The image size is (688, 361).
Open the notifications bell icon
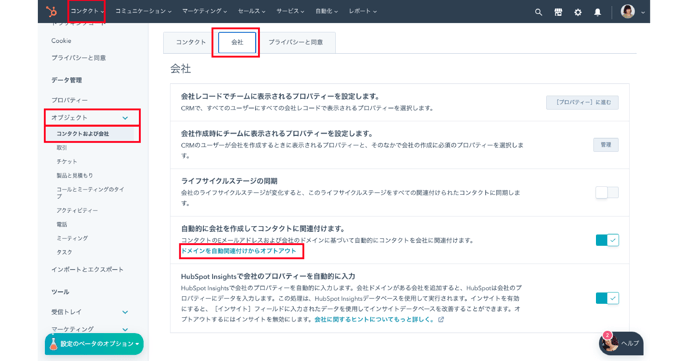click(598, 12)
